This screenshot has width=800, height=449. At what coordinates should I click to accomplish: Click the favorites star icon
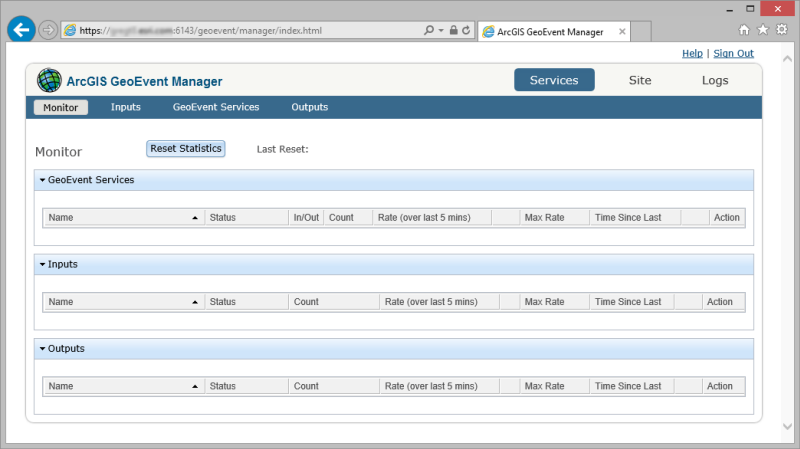click(x=763, y=30)
